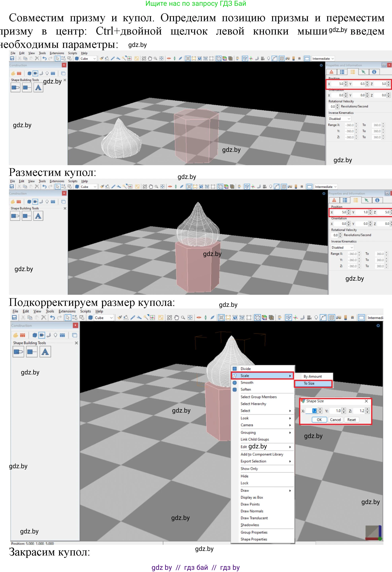Viewport: 392px width, 572px height.
Task: Click the X size field in Shape Size
Action: (311, 411)
